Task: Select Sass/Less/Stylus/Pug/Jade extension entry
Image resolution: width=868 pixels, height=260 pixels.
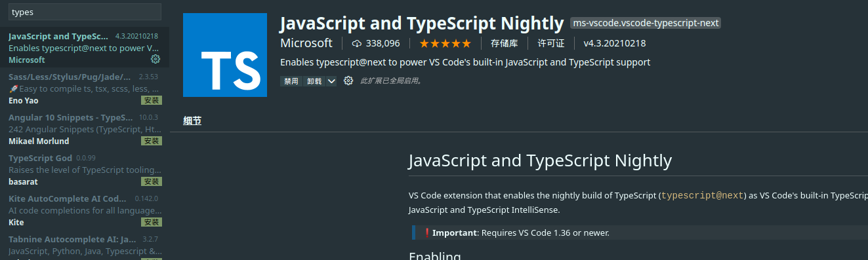Action: [x=85, y=88]
